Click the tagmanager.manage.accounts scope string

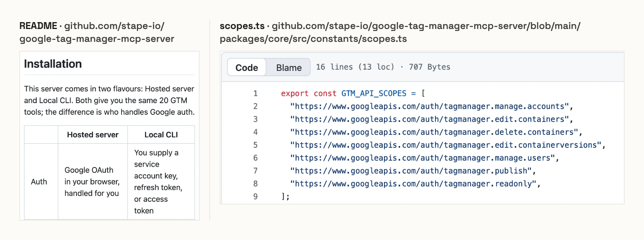click(429, 106)
